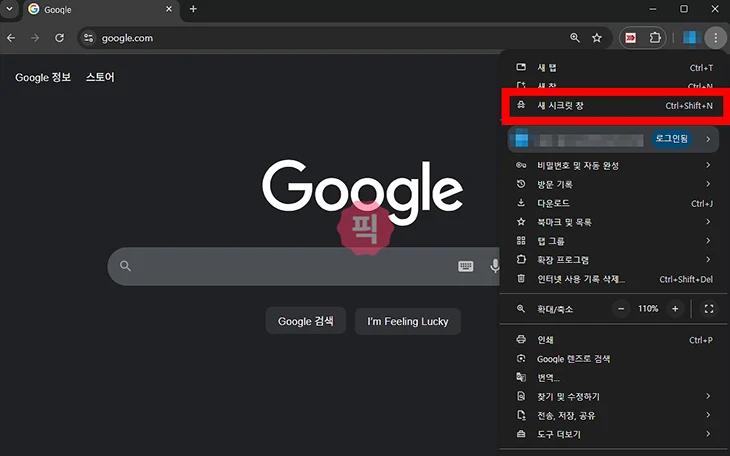The width and height of the screenshot is (730, 456).
Task: Open the red extension icon in toolbar
Action: point(631,38)
